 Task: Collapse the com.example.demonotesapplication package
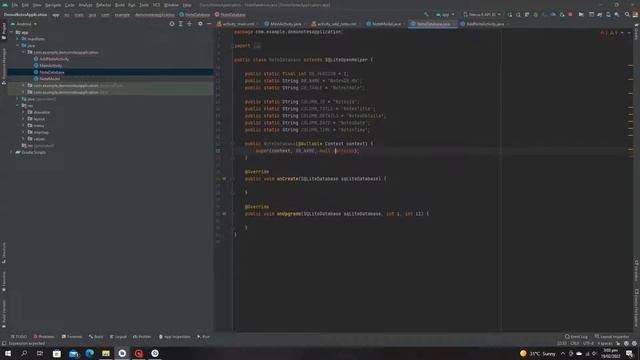click(x=24, y=52)
